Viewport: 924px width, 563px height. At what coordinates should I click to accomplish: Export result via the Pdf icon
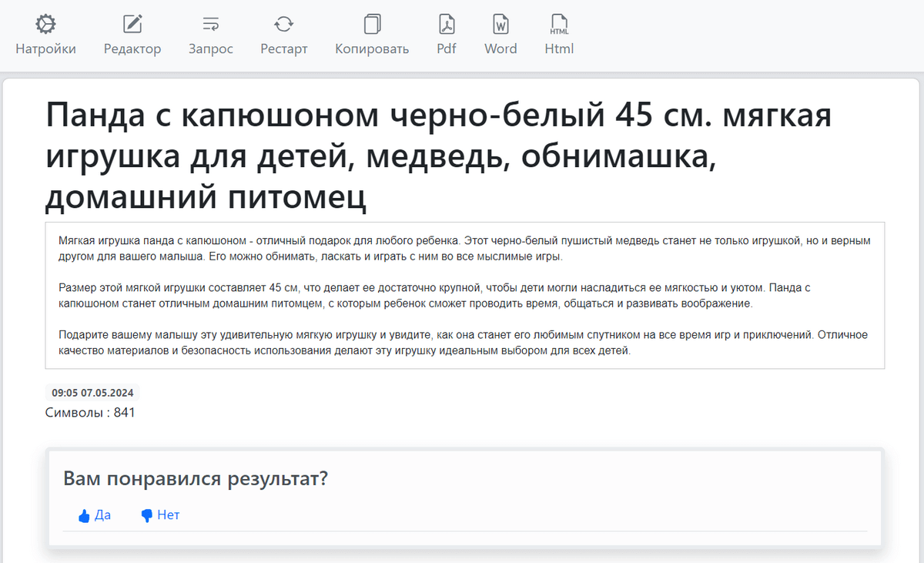pyautogui.click(x=447, y=25)
